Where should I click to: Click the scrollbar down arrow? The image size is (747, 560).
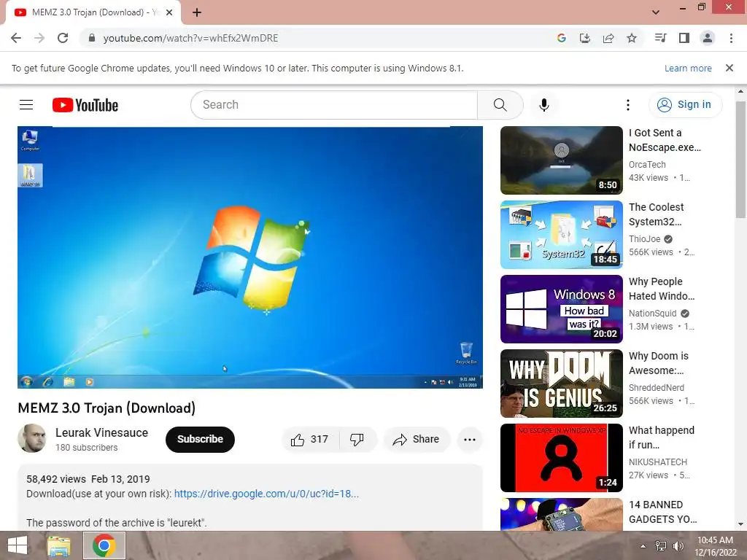point(740,524)
